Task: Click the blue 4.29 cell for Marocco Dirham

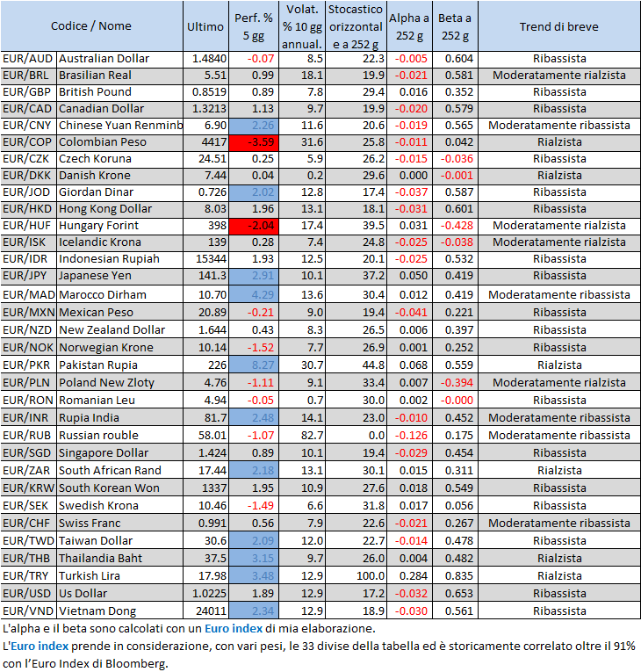Action: [x=254, y=295]
